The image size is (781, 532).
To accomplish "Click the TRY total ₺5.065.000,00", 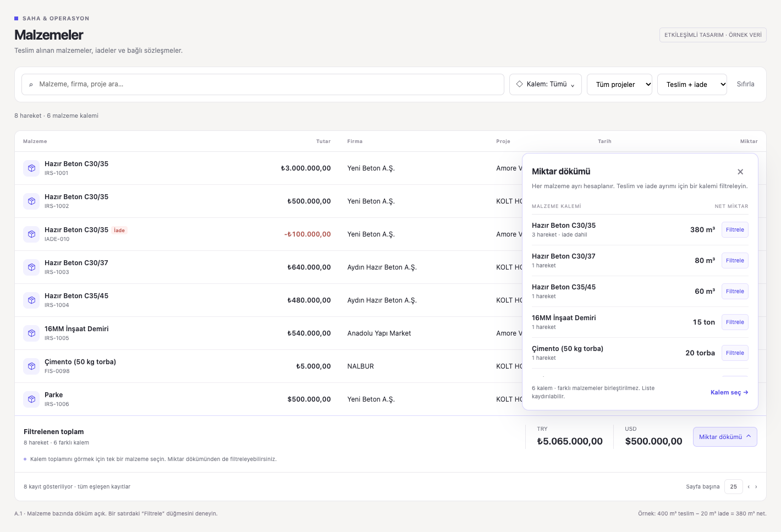I will pos(570,441).
